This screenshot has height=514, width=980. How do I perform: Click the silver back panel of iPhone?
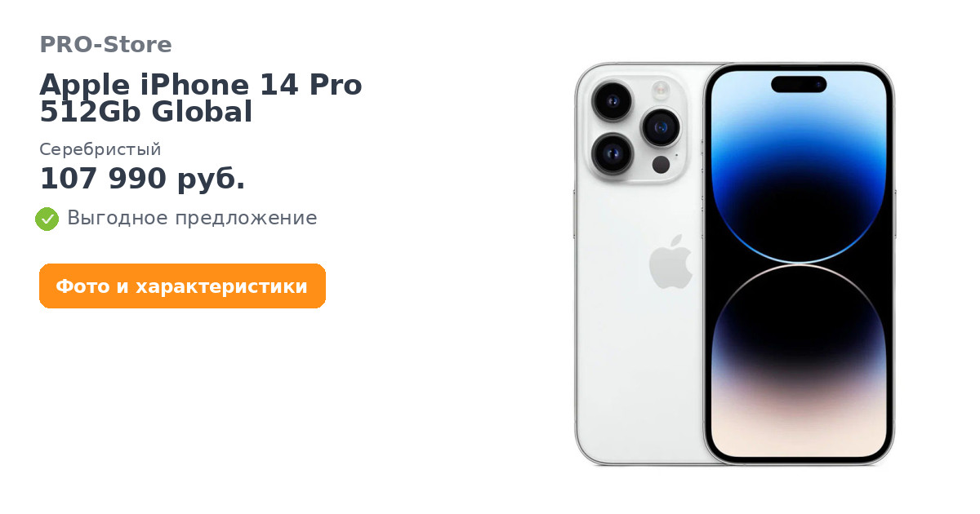click(637, 326)
